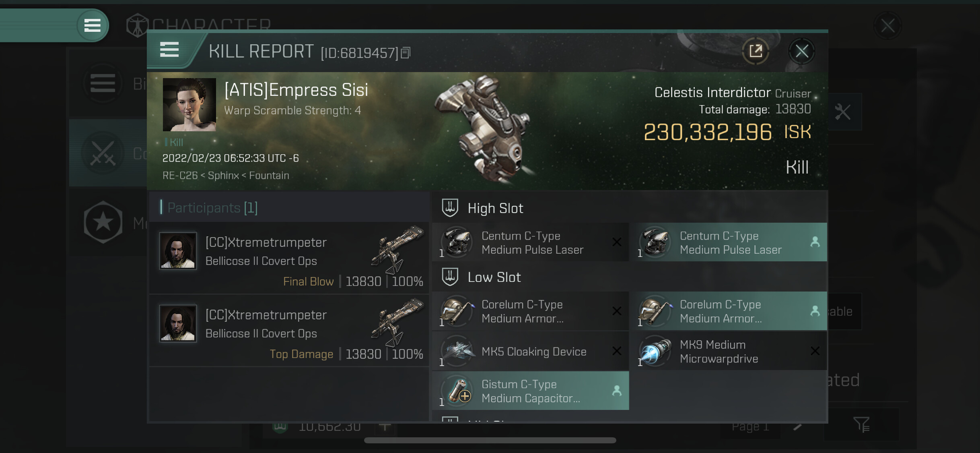Screen dimensions: 980x453
Task: Click the Low Slot section header
Action: click(494, 277)
